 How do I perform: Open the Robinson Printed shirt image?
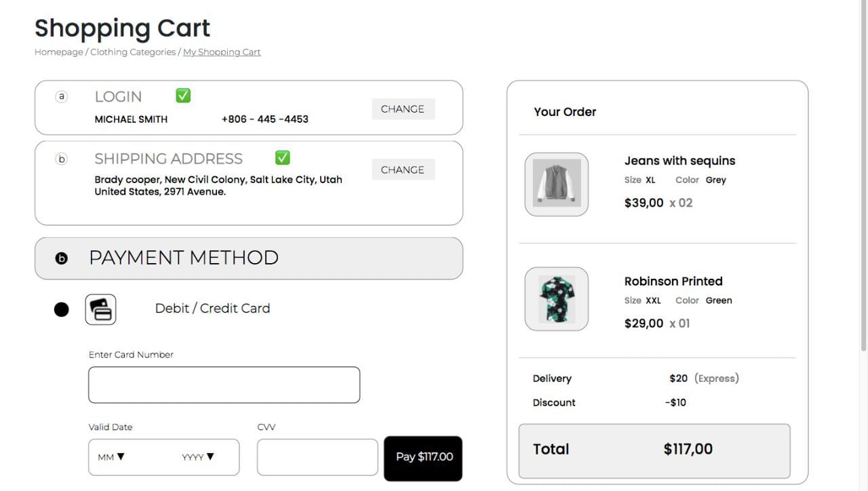(556, 299)
